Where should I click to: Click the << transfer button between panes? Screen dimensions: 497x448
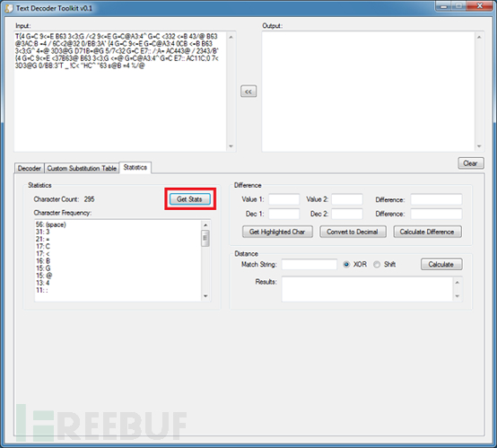tap(248, 92)
